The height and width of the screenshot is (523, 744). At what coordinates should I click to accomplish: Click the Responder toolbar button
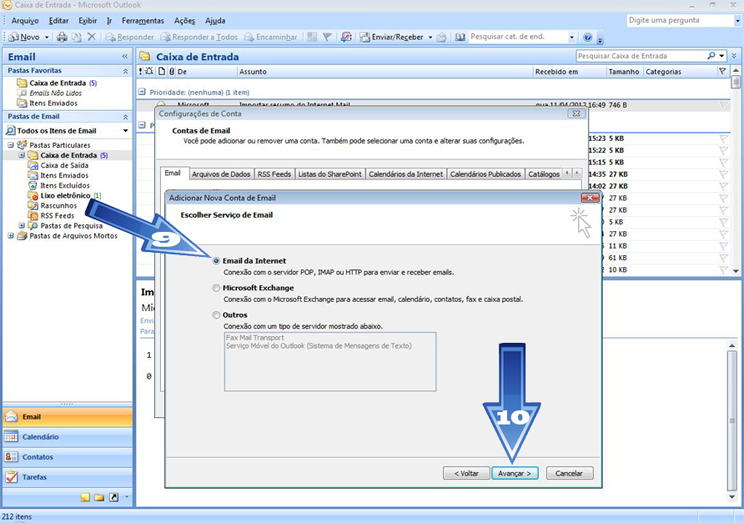(x=130, y=37)
